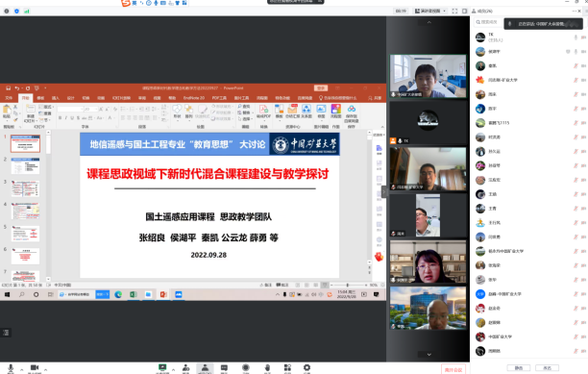The height and width of the screenshot is (374, 588).
Task: View meeting info icon at top left
Action: (7, 12)
